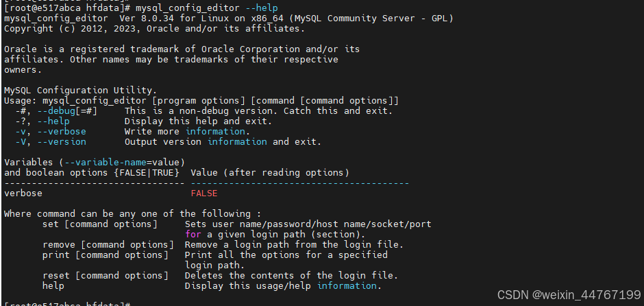Click the cyan --help flag in the command line
The image size is (644, 306).
(262, 8)
